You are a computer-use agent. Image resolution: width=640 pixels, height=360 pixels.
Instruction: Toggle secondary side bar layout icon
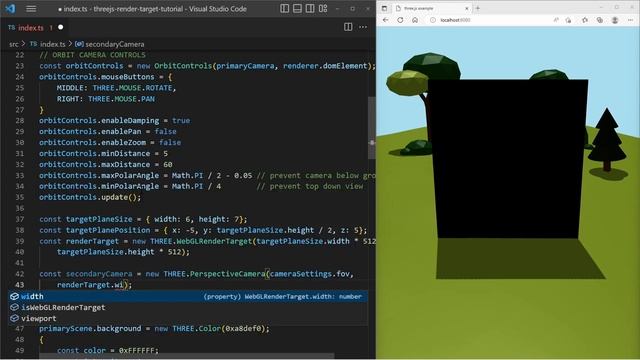point(310,9)
